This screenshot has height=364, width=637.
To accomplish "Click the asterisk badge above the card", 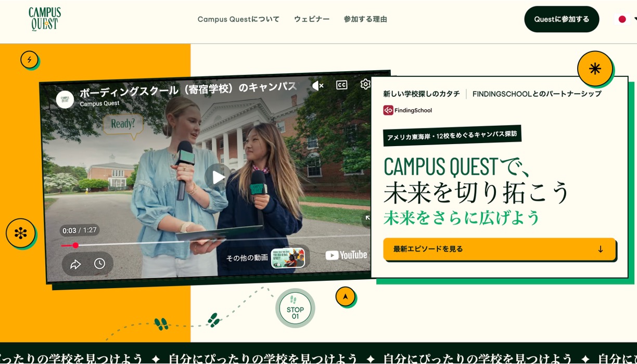I will pyautogui.click(x=595, y=69).
